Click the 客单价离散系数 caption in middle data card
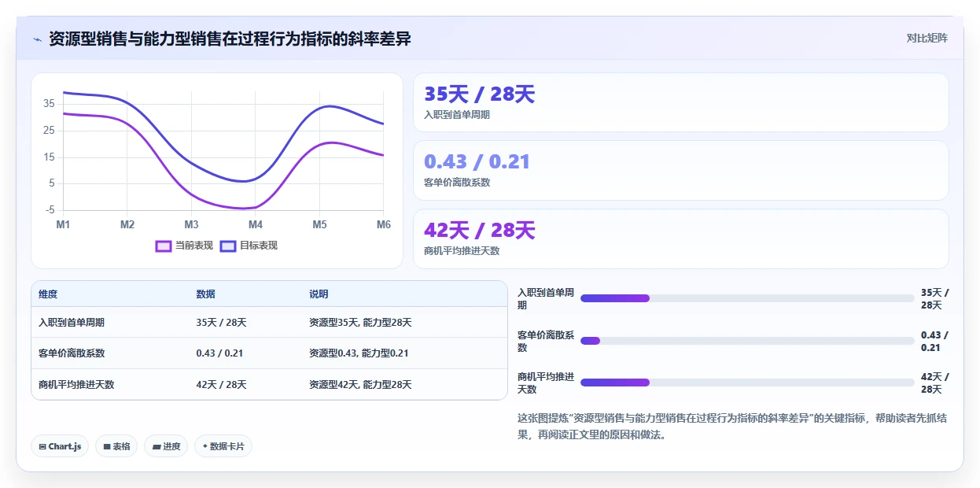The height and width of the screenshot is (488, 980). click(457, 183)
